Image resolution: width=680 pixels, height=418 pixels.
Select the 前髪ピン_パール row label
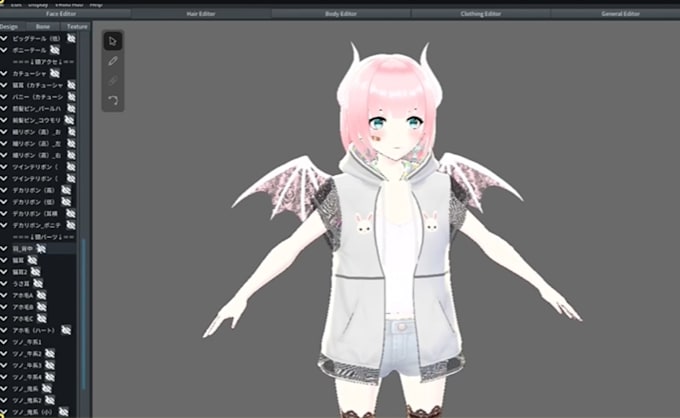point(37,108)
